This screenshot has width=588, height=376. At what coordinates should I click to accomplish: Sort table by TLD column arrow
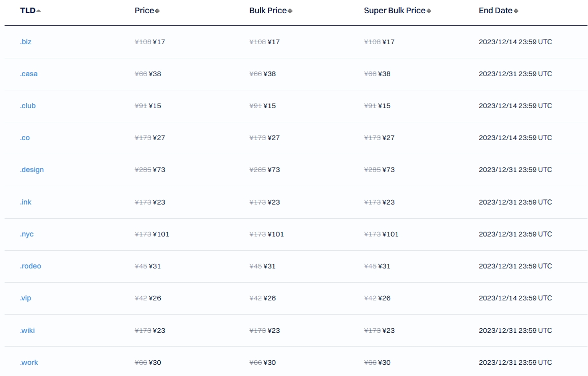click(x=39, y=11)
